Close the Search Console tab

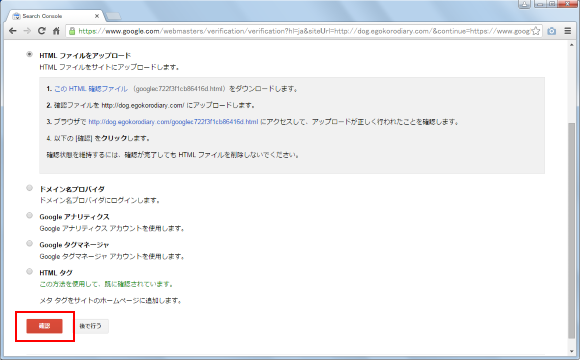[97, 16]
